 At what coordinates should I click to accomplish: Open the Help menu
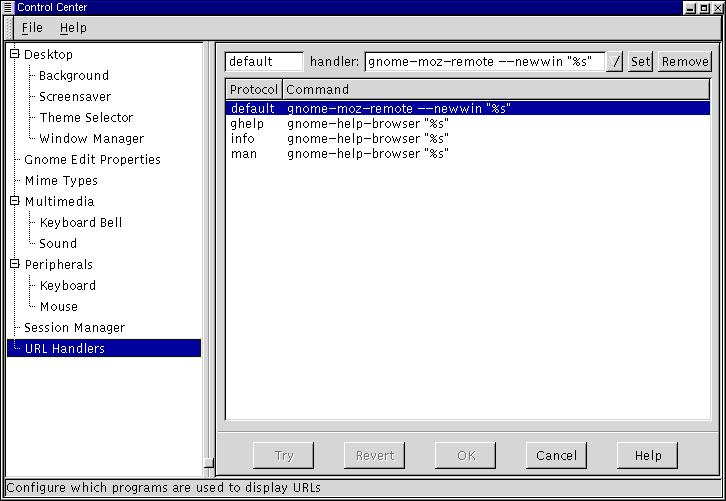point(73,28)
